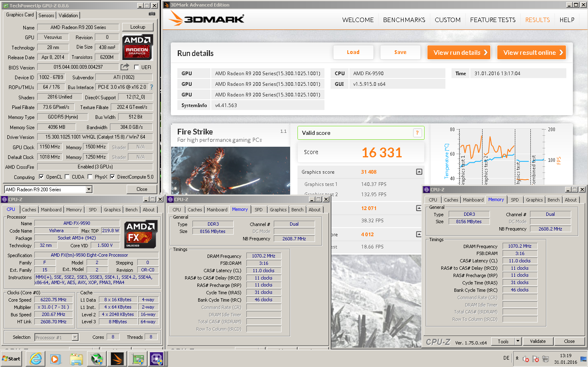The height and width of the screenshot is (367, 588).
Task: Click the bus interface question mark icon
Action: [x=152, y=87]
